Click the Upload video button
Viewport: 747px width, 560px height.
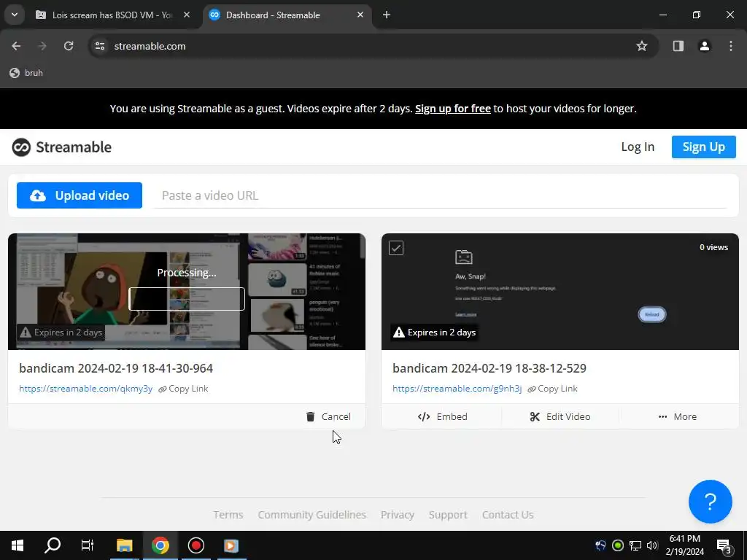(79, 195)
